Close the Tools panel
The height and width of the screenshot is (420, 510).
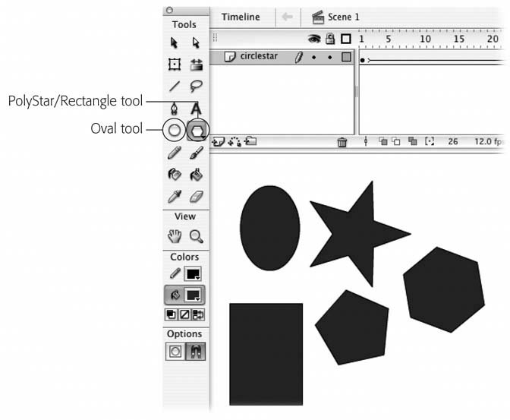[x=169, y=10]
